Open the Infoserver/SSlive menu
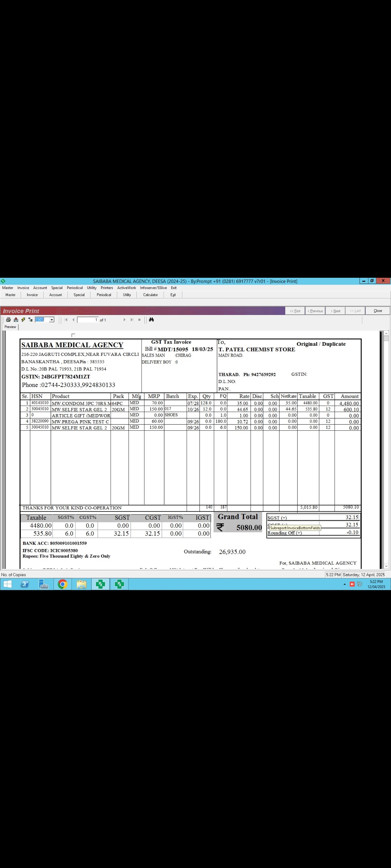The width and height of the screenshot is (391, 868). pyautogui.click(x=154, y=288)
